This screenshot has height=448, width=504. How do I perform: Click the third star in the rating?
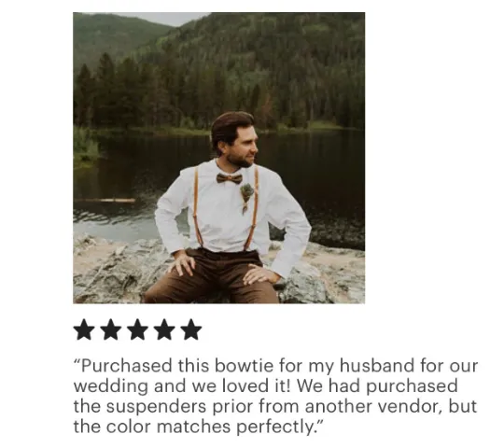(x=137, y=329)
